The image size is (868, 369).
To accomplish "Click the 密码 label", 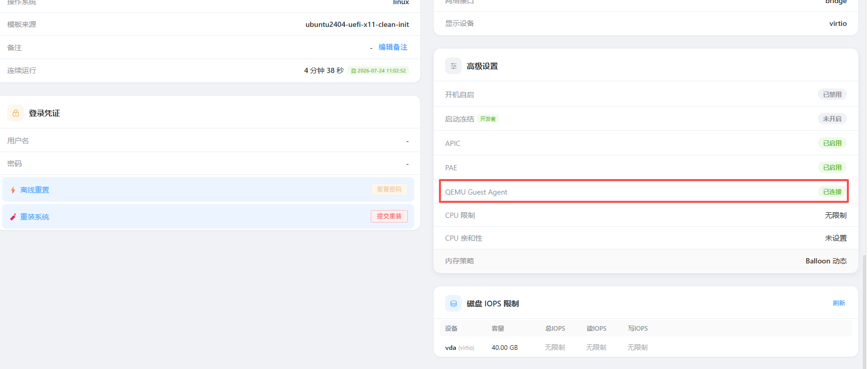I will point(14,164).
